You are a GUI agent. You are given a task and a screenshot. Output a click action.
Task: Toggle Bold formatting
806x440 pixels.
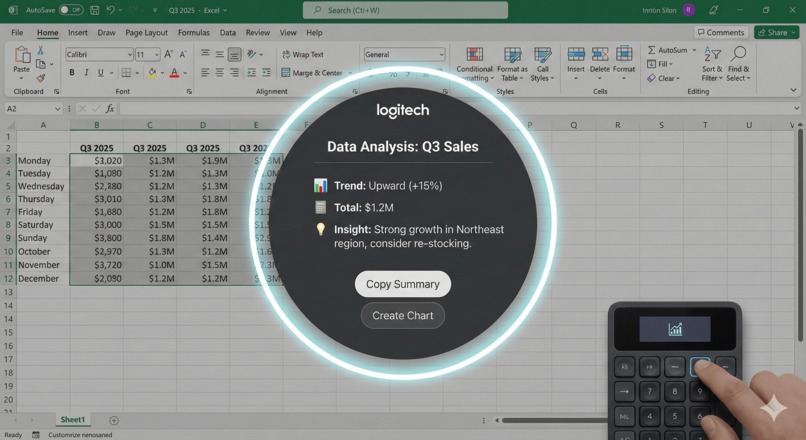(x=72, y=72)
